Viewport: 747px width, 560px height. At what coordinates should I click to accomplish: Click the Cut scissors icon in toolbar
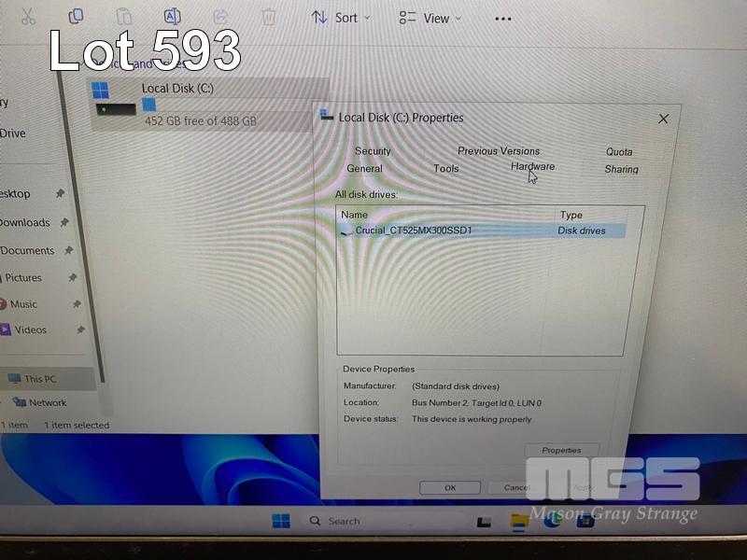coord(28,17)
